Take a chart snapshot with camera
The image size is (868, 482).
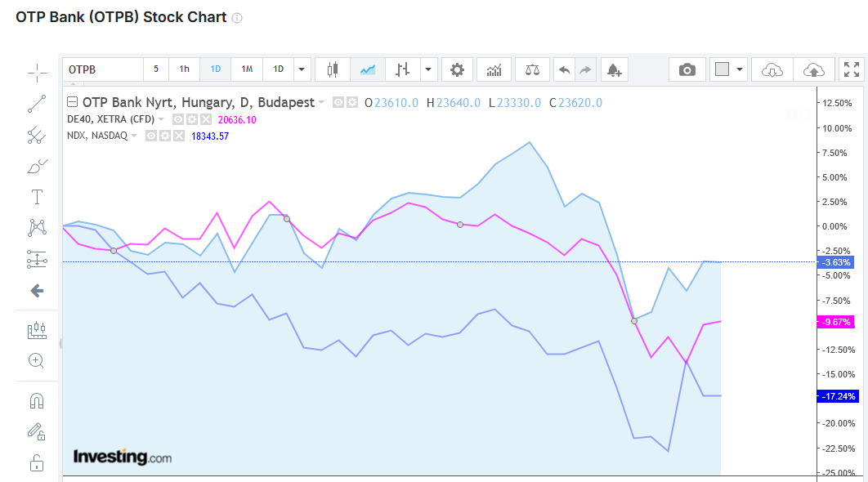687,69
